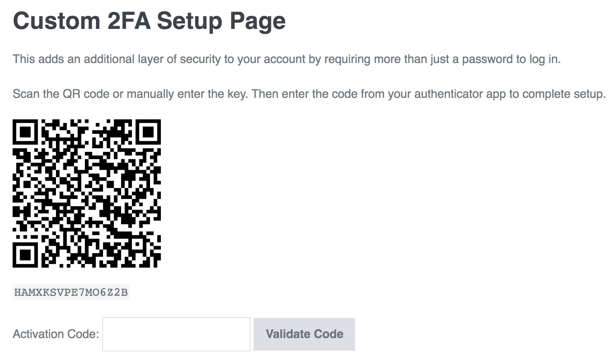This screenshot has width=613, height=364.
Task: Click the top-right finder square of QR code
Action: 148,132
